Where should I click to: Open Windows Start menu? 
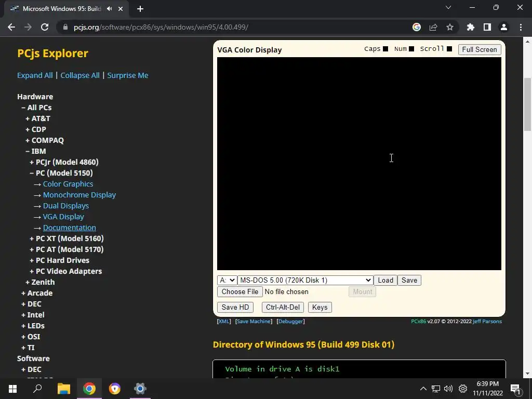click(12, 389)
